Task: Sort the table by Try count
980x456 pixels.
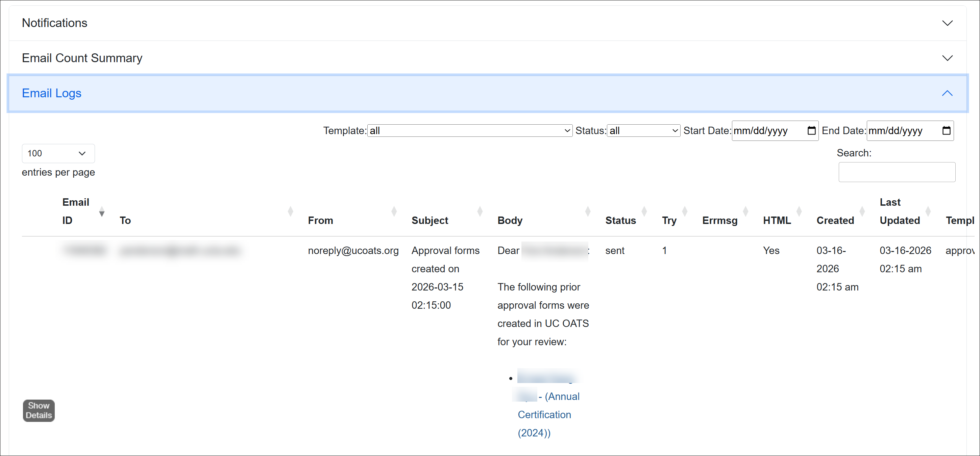Action: [684, 211]
